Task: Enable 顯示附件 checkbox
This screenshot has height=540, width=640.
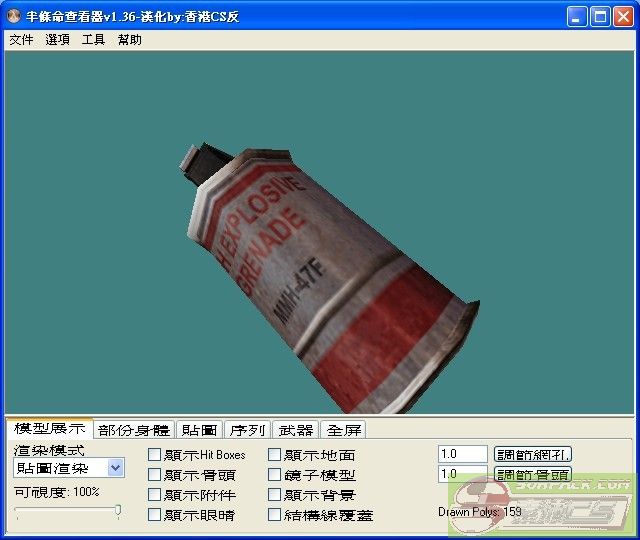Action: tap(154, 494)
